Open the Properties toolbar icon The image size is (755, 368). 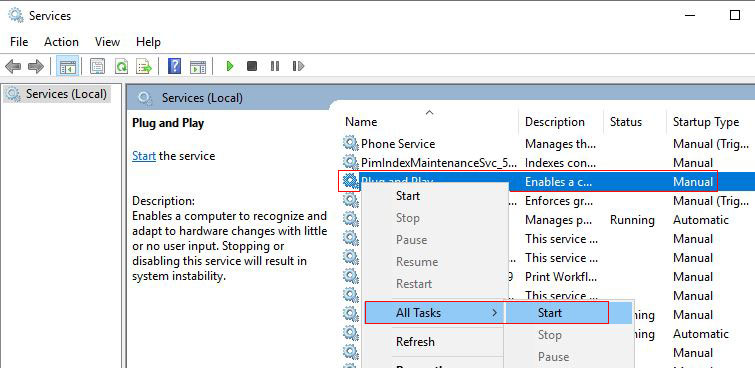pyautogui.click(x=98, y=66)
